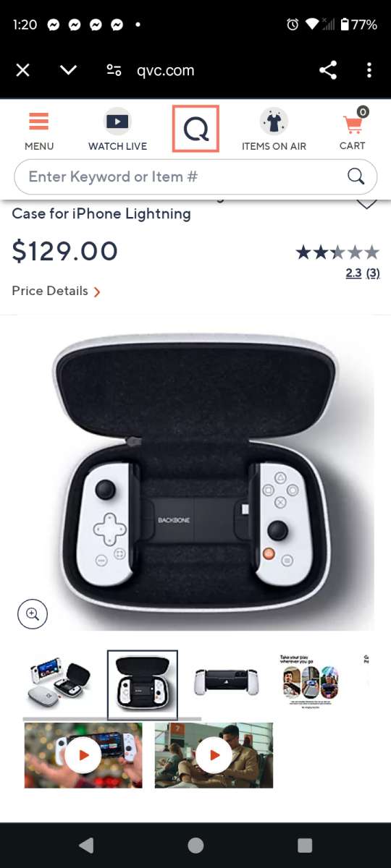Image resolution: width=391 pixels, height=868 pixels.
Task: Open site settings icon beside qvc.com
Action: pyautogui.click(x=114, y=70)
